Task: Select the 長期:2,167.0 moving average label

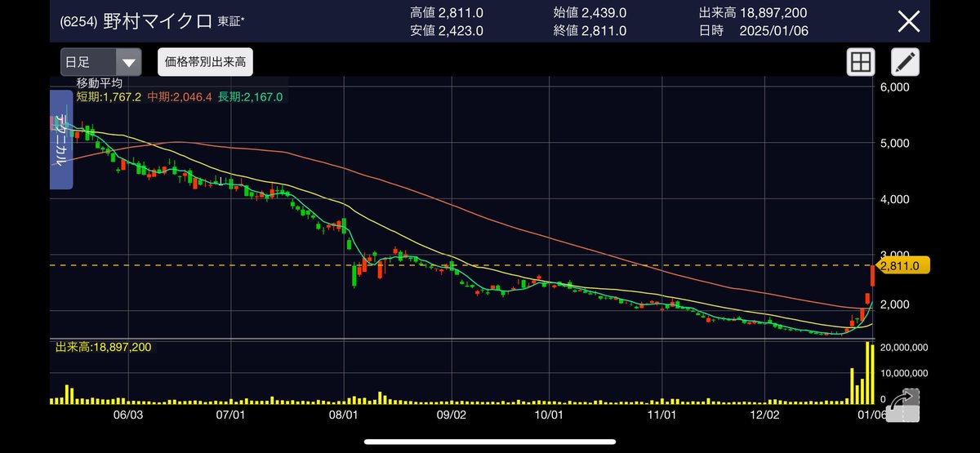Action: tap(250, 97)
